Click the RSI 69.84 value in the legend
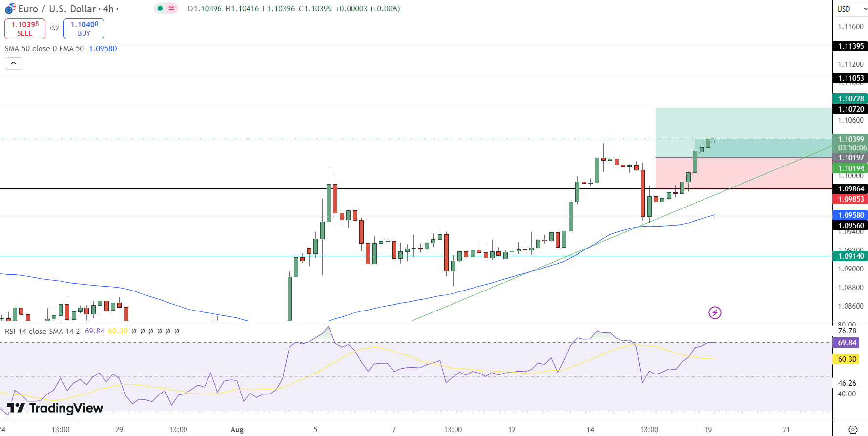The width and height of the screenshot is (868, 436). [95, 331]
